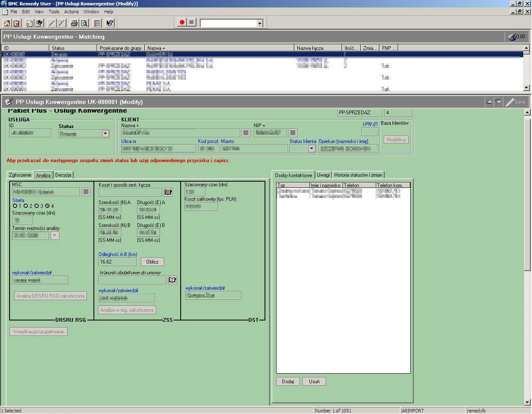Select Strefa radio option 1

pos(15,206)
